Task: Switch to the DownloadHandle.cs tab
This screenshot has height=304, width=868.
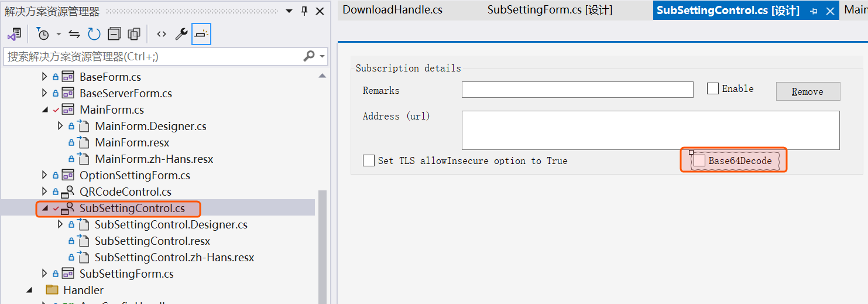Action: (x=392, y=10)
